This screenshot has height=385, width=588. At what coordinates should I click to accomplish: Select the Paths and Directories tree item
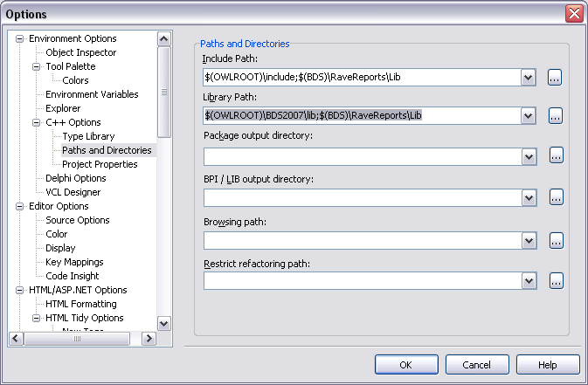pos(107,150)
